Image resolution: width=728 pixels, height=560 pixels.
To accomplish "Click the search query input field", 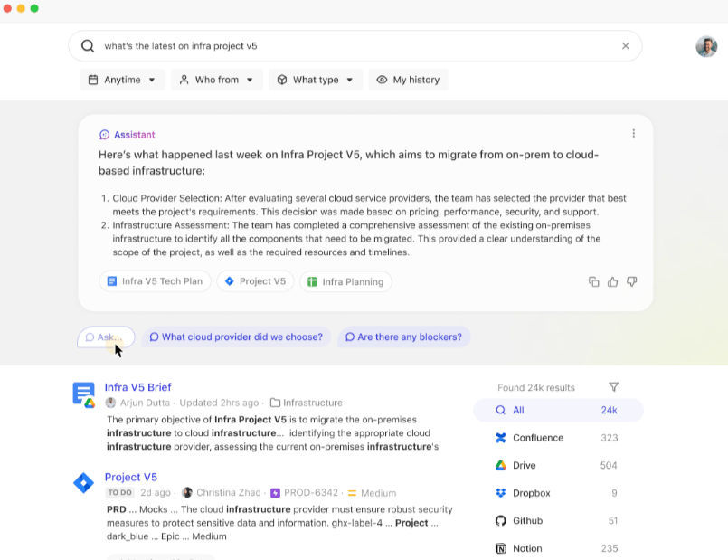I will (355, 46).
